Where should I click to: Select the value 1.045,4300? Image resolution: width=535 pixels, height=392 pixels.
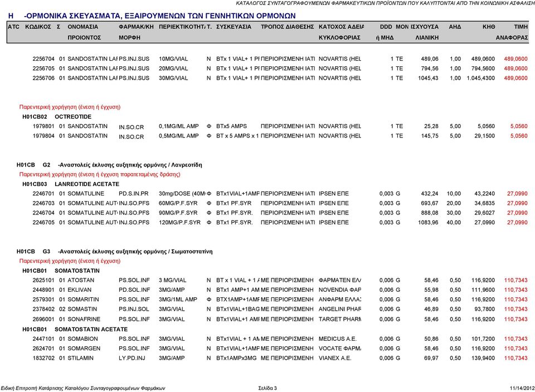point(481,78)
